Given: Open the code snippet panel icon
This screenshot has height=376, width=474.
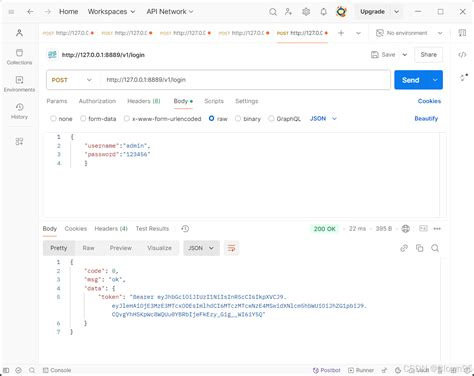Looking at the screenshot, I should pyautogui.click(x=462, y=55).
